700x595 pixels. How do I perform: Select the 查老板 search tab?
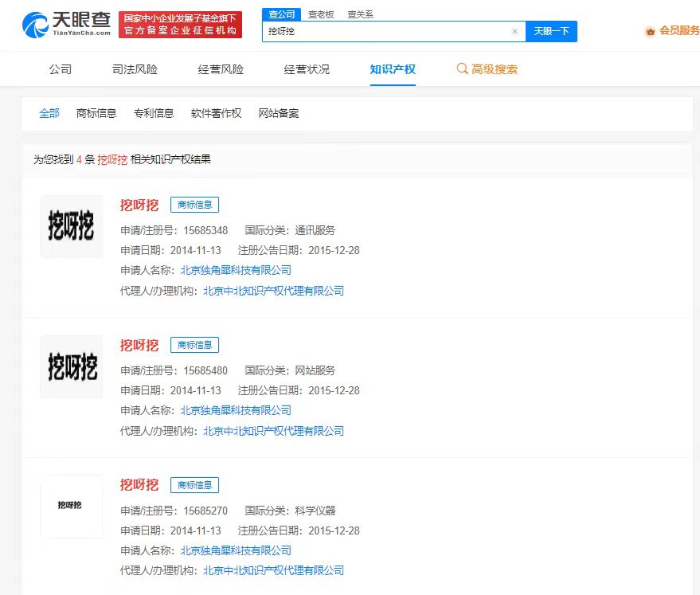pos(321,14)
